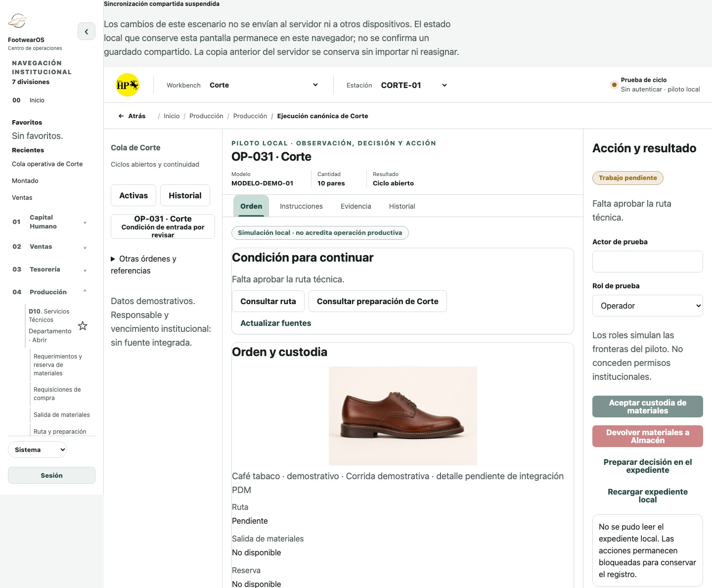Click first Producción breadcrumb
The height and width of the screenshot is (588, 712).
click(206, 116)
